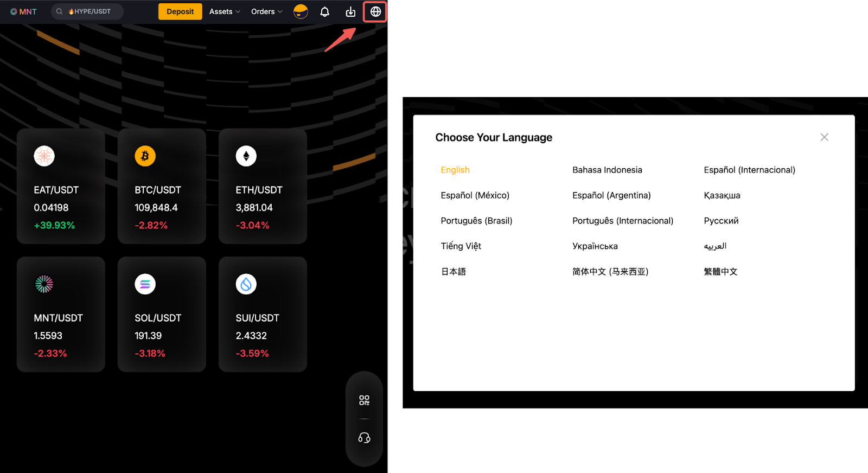Expand the Orders dropdown
The width and height of the screenshot is (868, 473).
pos(266,11)
